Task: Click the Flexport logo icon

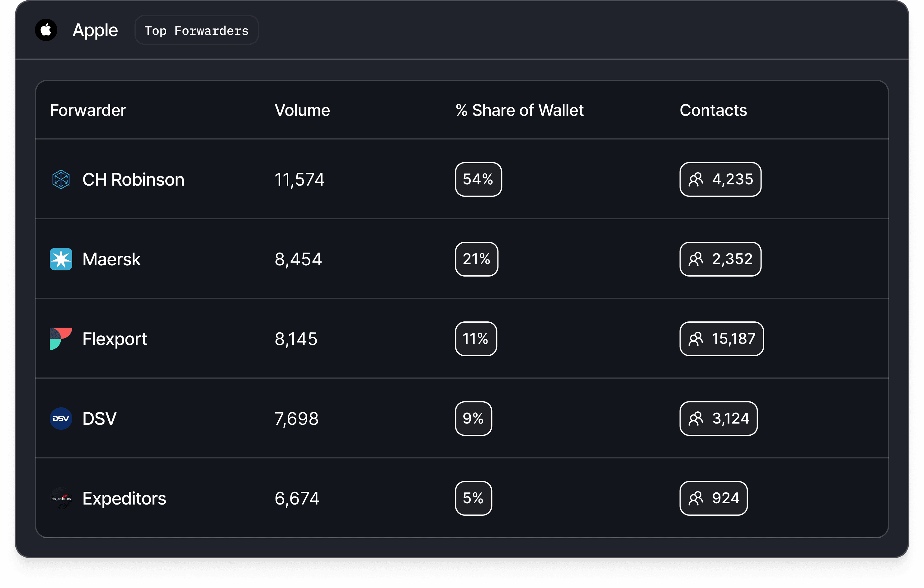Action: click(x=61, y=339)
